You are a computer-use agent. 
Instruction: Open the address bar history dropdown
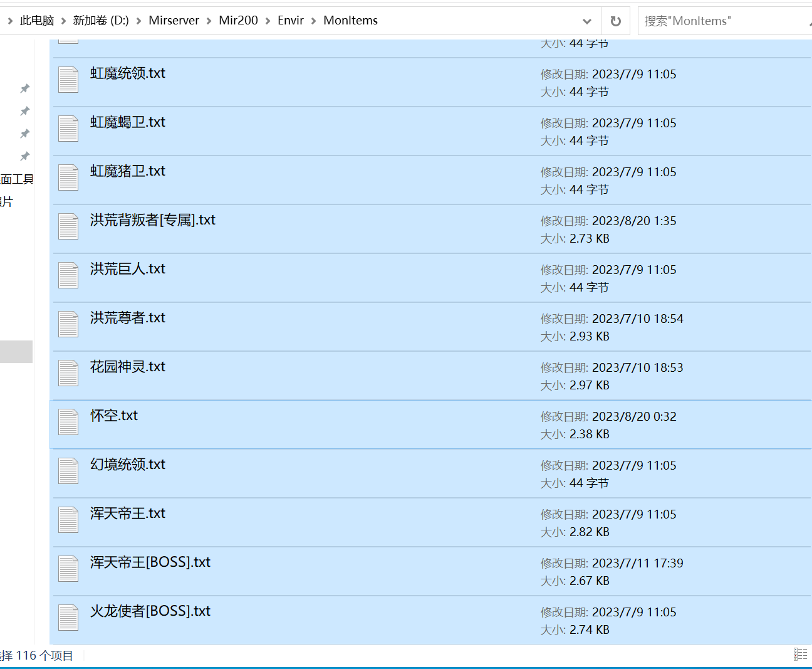coord(587,21)
